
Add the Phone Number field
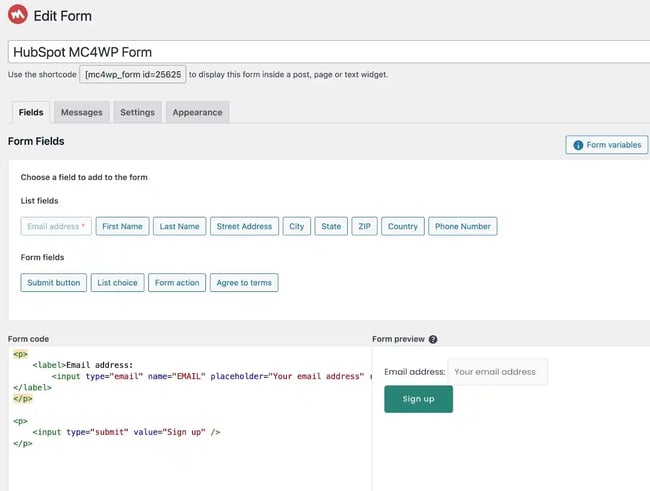coord(463,226)
